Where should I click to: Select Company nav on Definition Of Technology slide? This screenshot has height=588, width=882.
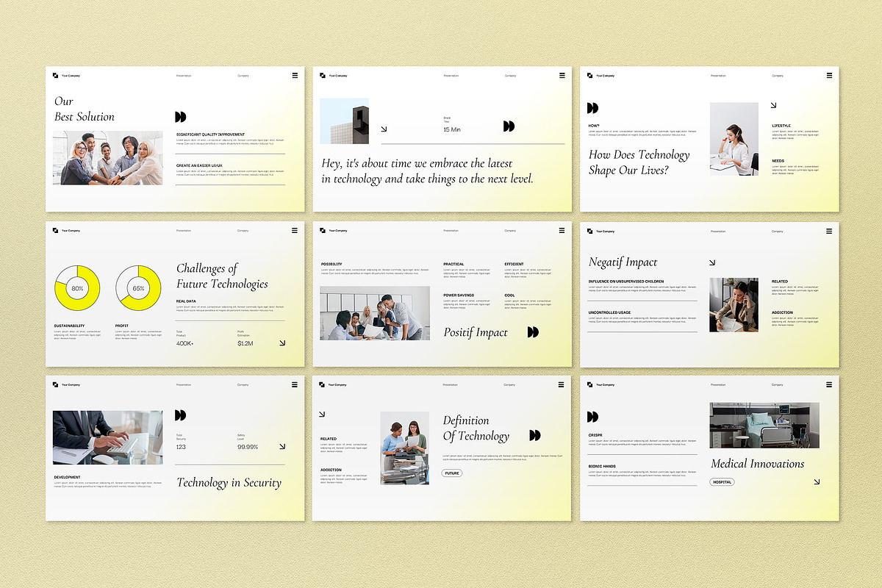pos(509,384)
